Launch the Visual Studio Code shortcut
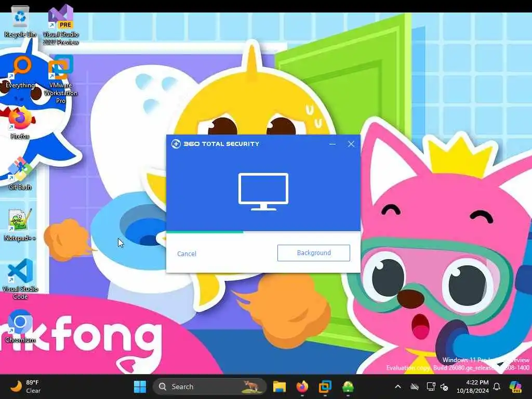Image resolution: width=532 pixels, height=399 pixels. pos(20,279)
